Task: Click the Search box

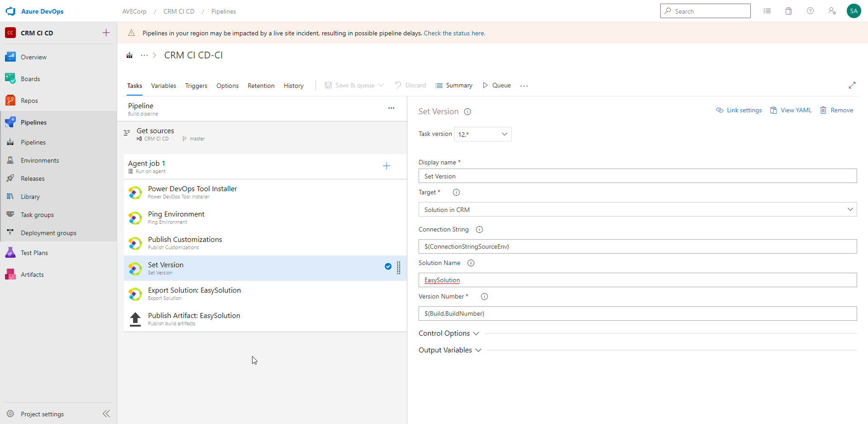Action: coord(705,11)
